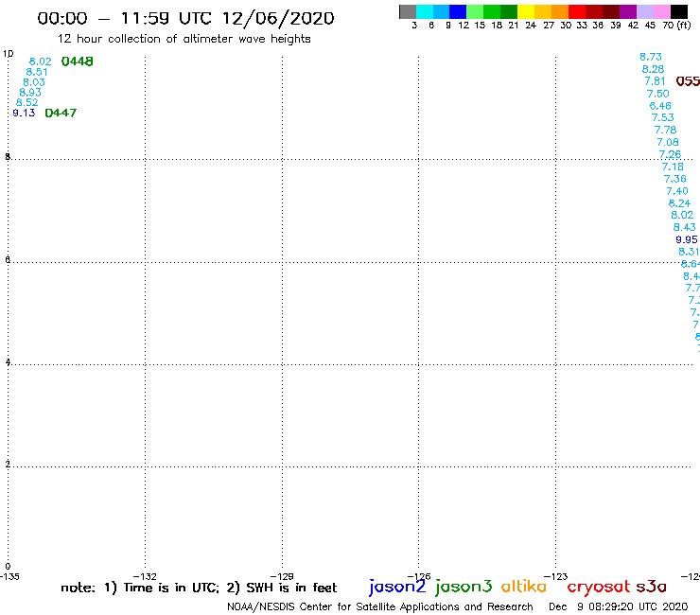Click the color scale label 45

[650, 26]
